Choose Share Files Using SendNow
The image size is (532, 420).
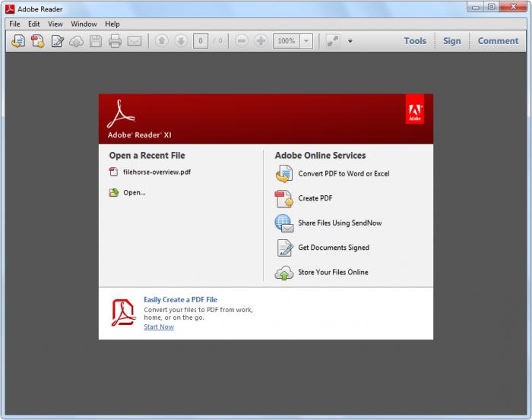click(x=340, y=223)
